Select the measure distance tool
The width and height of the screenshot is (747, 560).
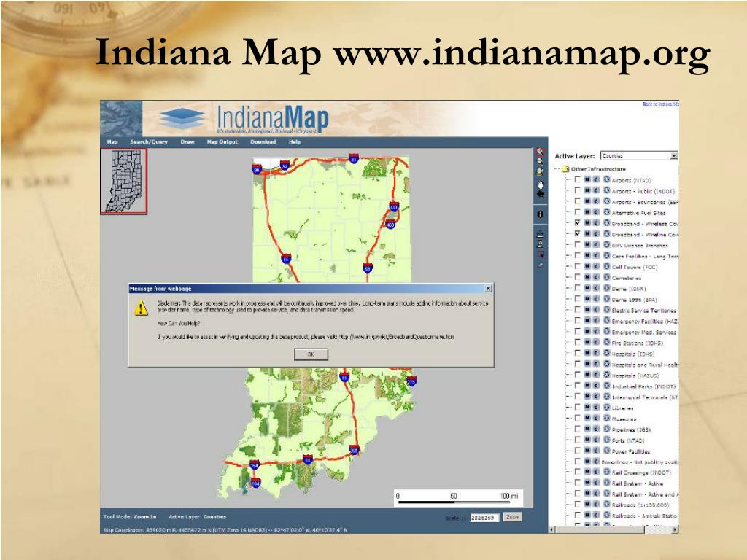point(541,234)
